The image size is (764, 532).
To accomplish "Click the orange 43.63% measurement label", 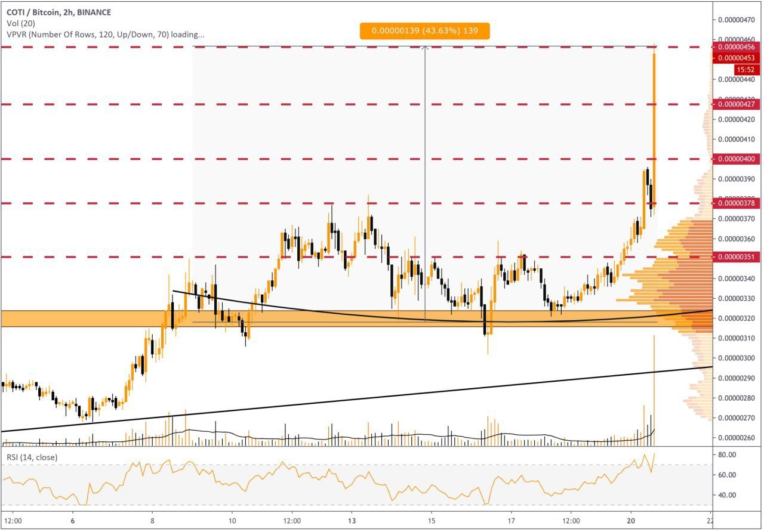I will [x=425, y=30].
